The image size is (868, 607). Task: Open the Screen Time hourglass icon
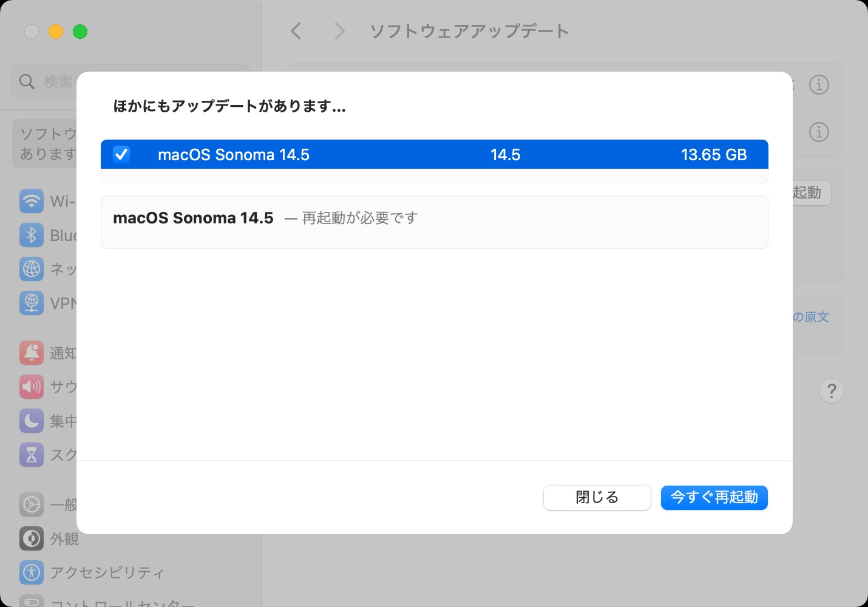click(32, 455)
